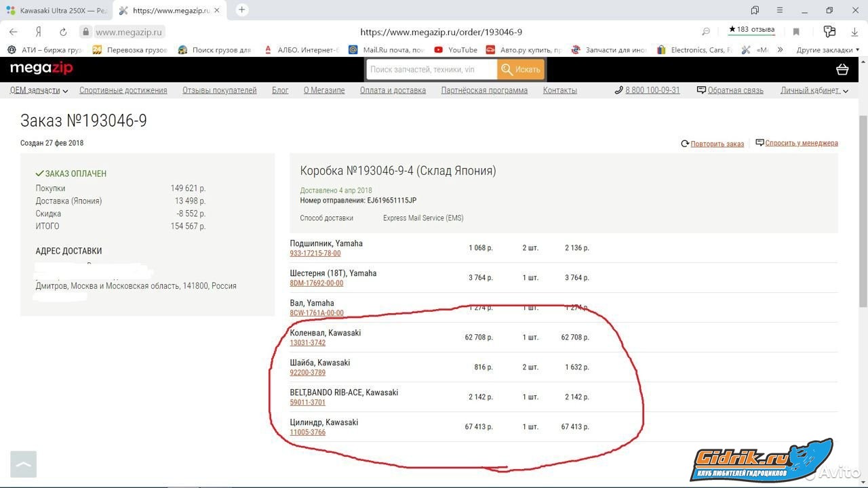Open the Коленвал part number 13031-3742
The image size is (868, 488).
(308, 343)
